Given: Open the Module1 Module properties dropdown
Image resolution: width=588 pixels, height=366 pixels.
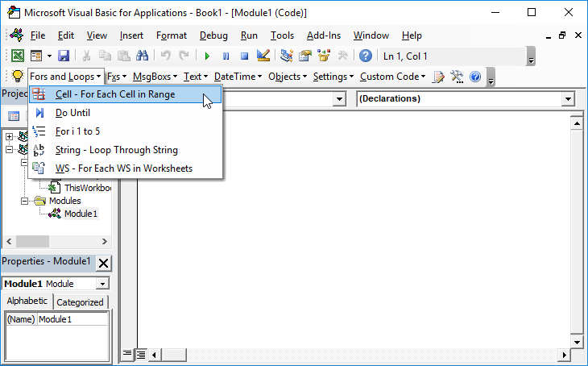Looking at the screenshot, I should [x=102, y=284].
